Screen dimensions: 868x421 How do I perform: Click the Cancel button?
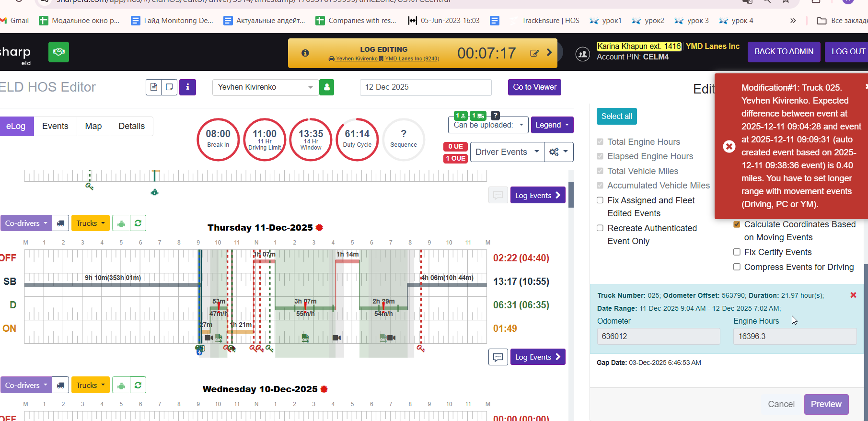point(781,404)
